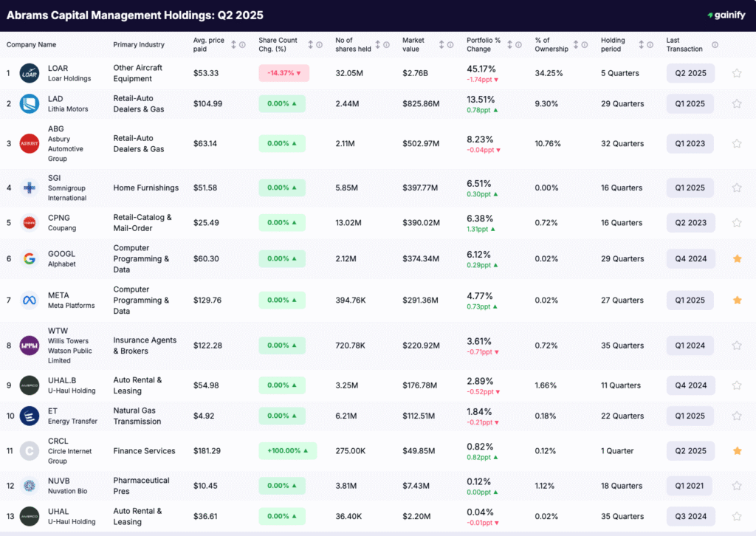Click the Willis Towers Watson logo
756x536 pixels.
coord(30,346)
